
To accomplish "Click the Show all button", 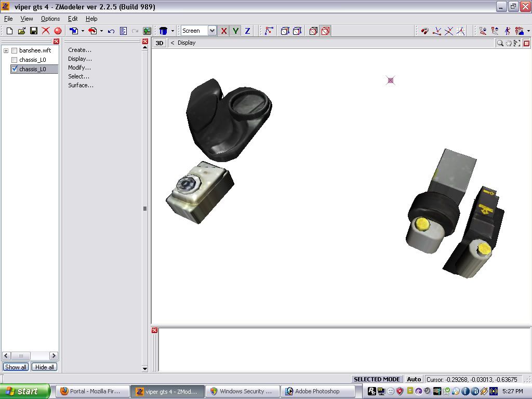I will pos(16,367).
